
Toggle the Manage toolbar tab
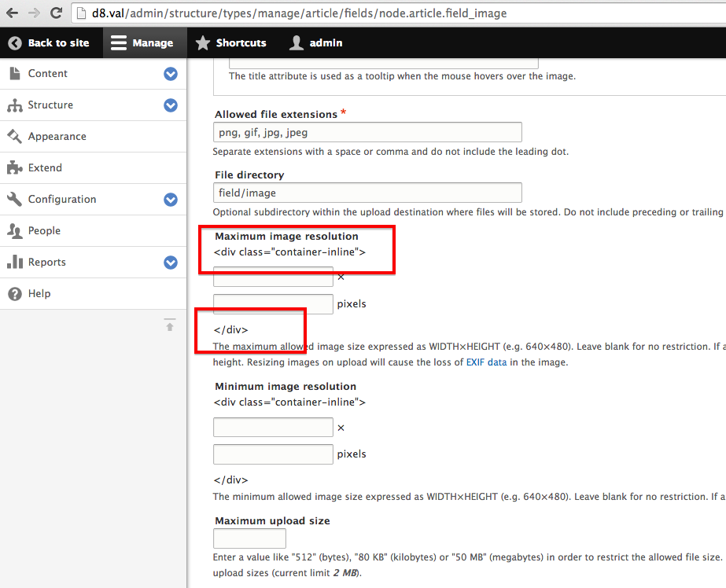pyautogui.click(x=145, y=42)
